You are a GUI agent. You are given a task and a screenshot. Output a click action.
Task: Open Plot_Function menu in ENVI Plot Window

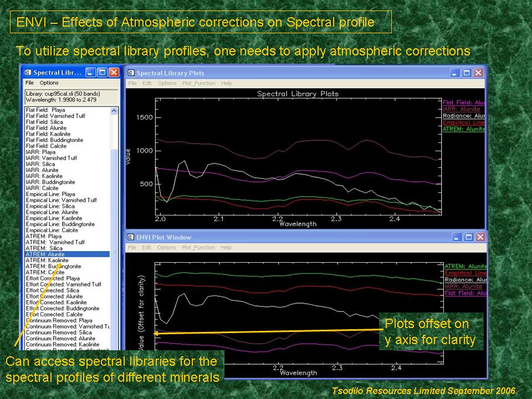click(198, 247)
